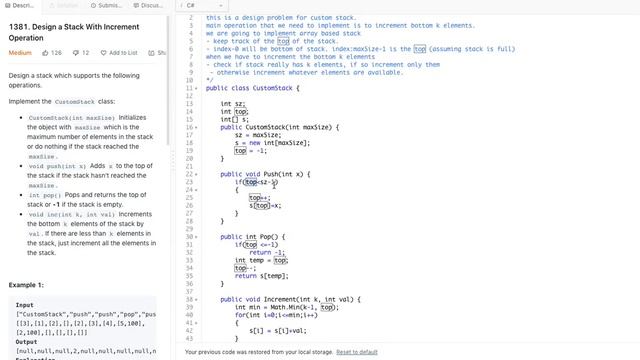Click the Example 1 heading
The image size is (640, 360).
[26, 285]
